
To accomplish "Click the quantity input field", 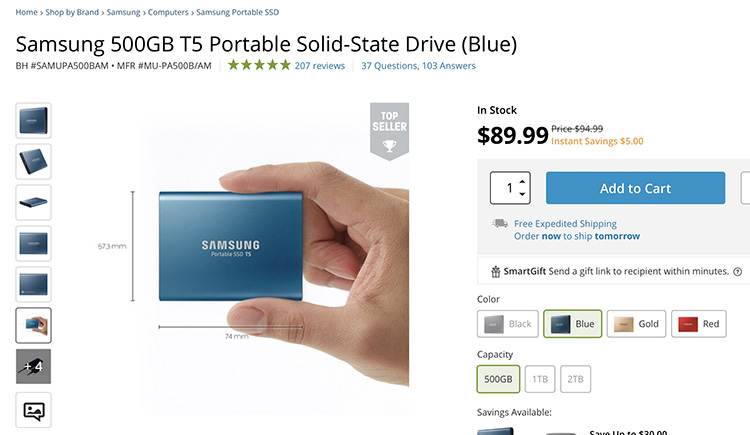I will (505, 188).
